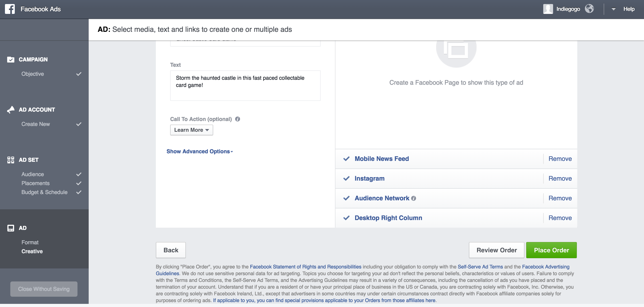This screenshot has width=644, height=307.
Task: Click the headline input field above Text
Action: (245, 43)
